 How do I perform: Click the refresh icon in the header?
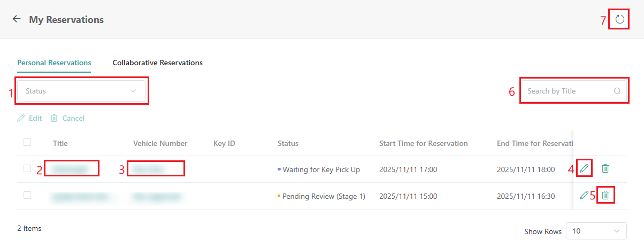click(x=619, y=20)
